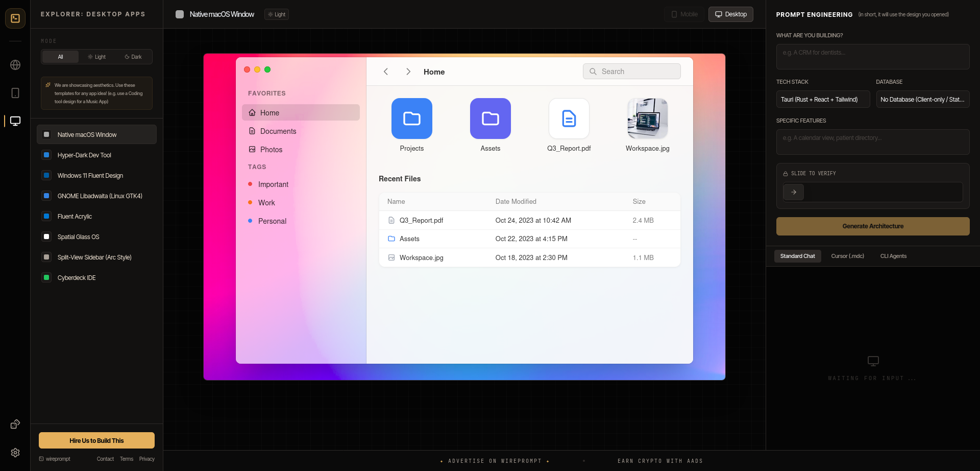Open the Projects folder icon
980x471 pixels.
click(x=412, y=119)
